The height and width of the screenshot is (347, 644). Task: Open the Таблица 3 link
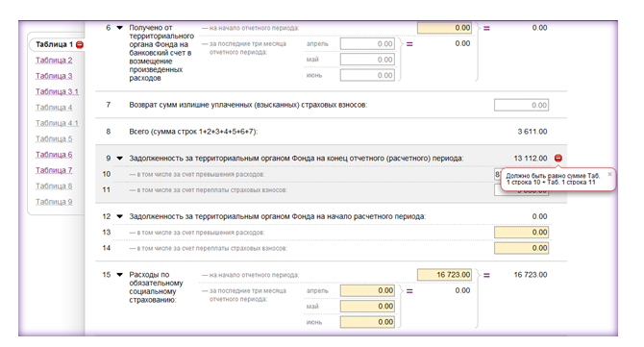pyautogui.click(x=54, y=76)
